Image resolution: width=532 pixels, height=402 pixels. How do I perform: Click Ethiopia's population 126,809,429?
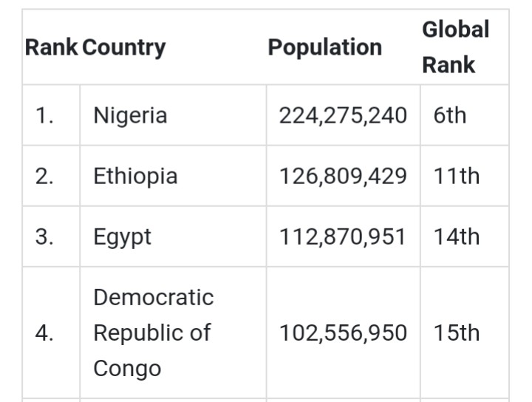pos(343,176)
